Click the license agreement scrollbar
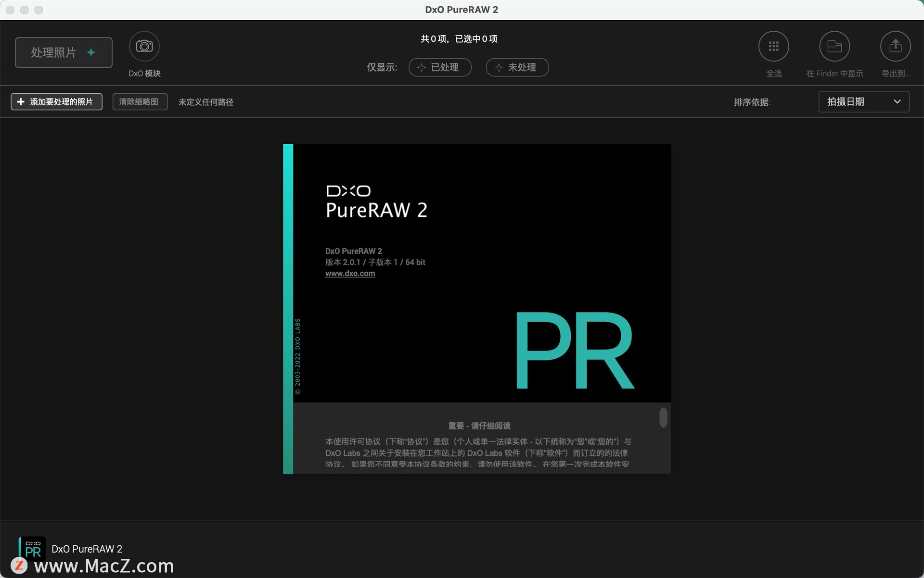924x578 pixels. click(x=663, y=417)
